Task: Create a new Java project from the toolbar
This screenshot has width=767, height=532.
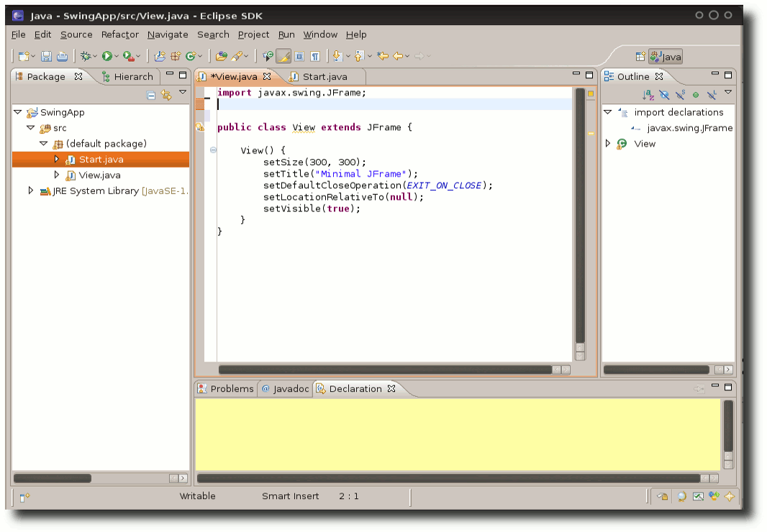Action: 160,56
